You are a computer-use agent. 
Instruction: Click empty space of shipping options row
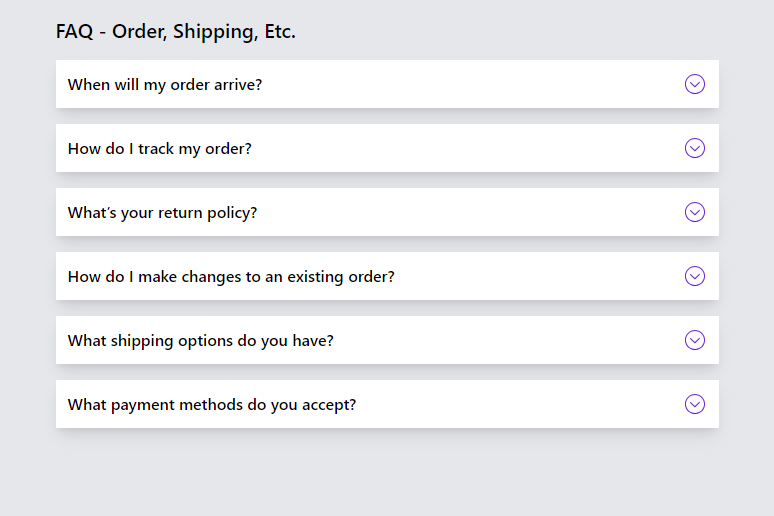[503, 340]
